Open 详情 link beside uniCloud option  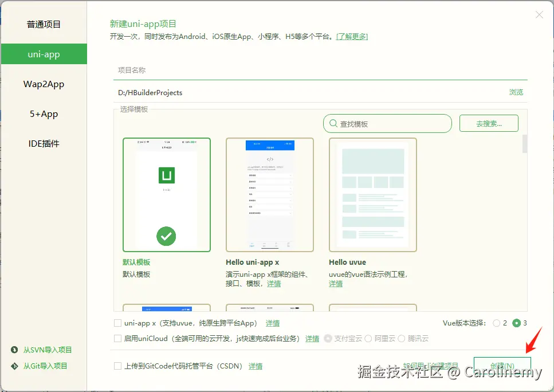click(312, 339)
